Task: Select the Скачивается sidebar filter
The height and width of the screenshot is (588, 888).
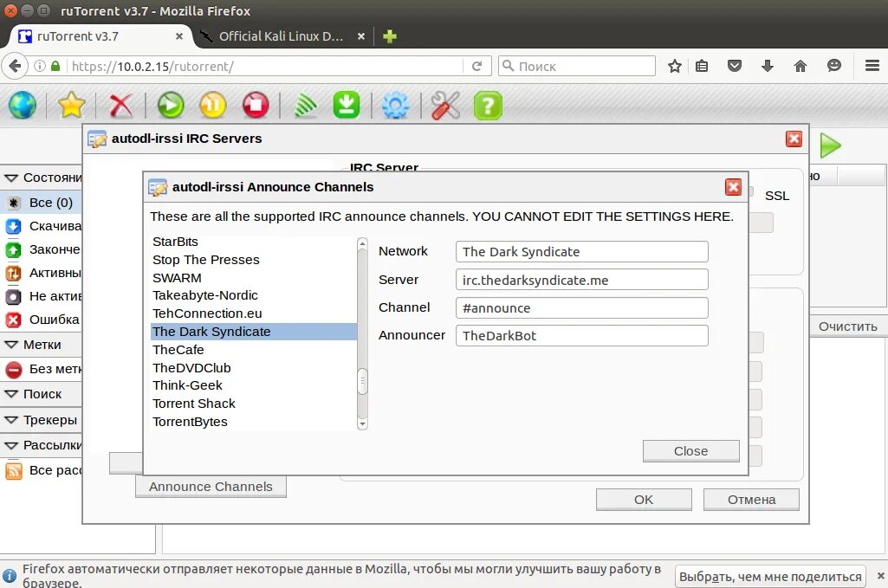Action: pos(41,226)
